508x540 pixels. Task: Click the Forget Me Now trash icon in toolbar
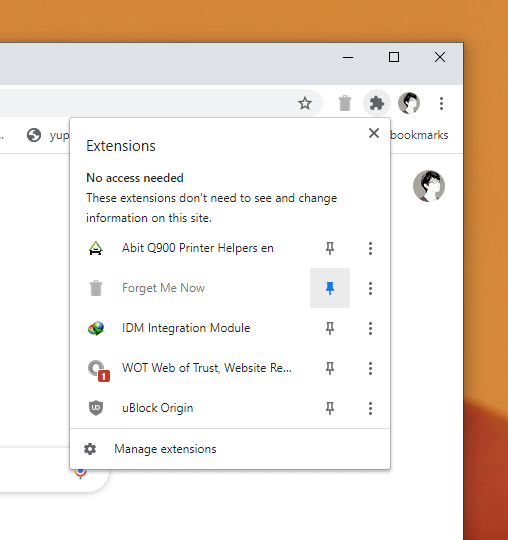(344, 103)
